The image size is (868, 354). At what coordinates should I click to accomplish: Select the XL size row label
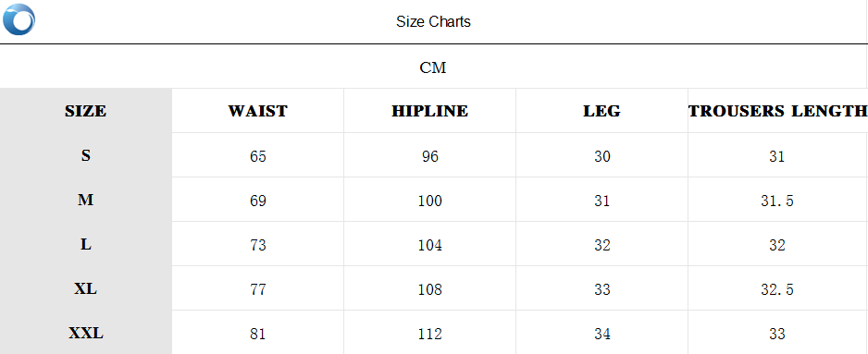(x=86, y=288)
